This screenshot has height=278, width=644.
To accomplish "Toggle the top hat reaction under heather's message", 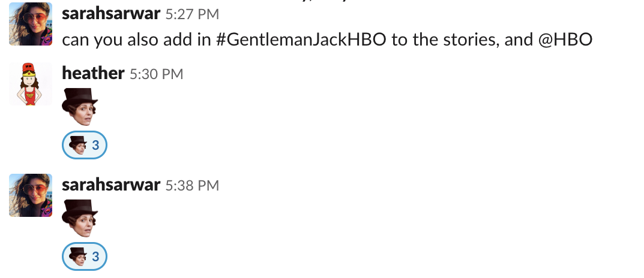I will [x=85, y=145].
